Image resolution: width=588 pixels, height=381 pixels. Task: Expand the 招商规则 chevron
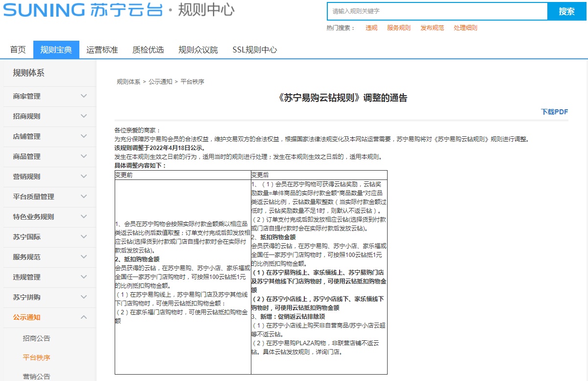pos(84,116)
